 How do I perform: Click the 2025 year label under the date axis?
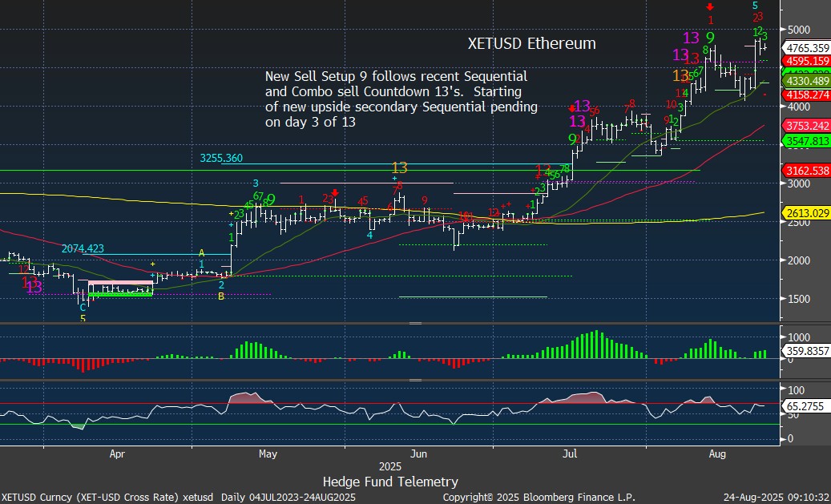pos(390,467)
